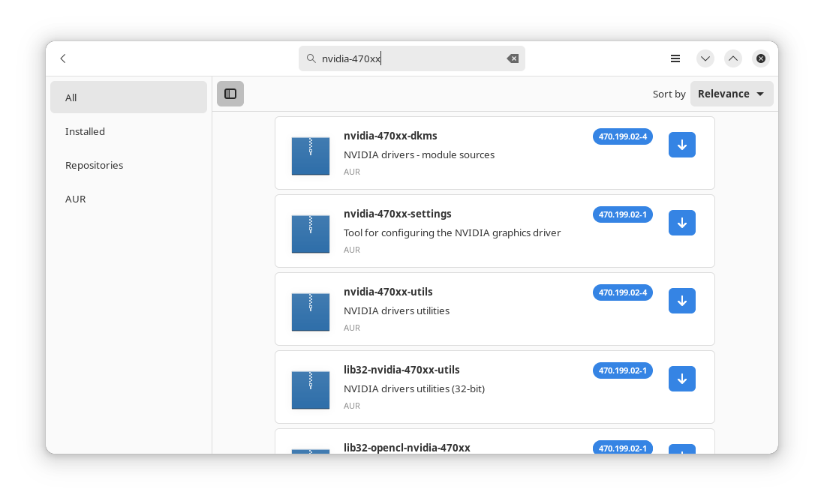Click version badge 470.199.02-4 of nvidia-470xx-dkms
Image resolution: width=824 pixels, height=504 pixels.
pos(623,136)
